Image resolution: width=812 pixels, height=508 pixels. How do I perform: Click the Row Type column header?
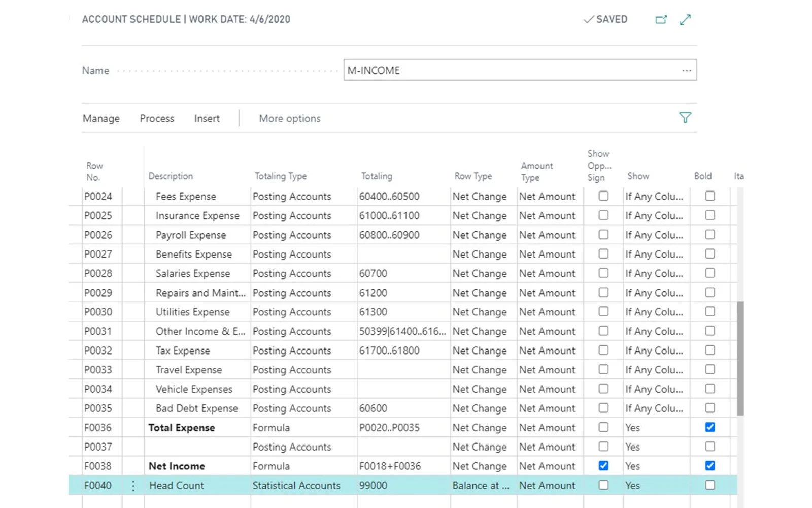(473, 176)
